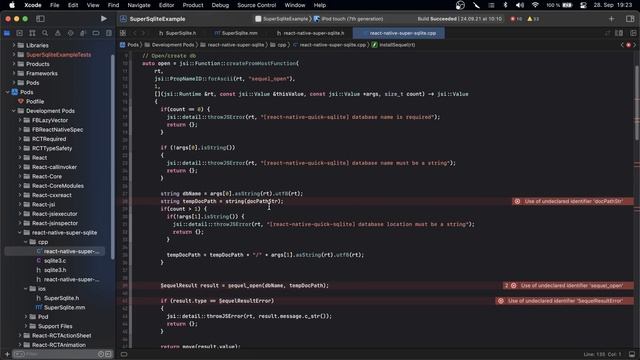The height and width of the screenshot is (360, 640).
Task: Open the Debug navigator icon
Action: [x=83, y=33]
